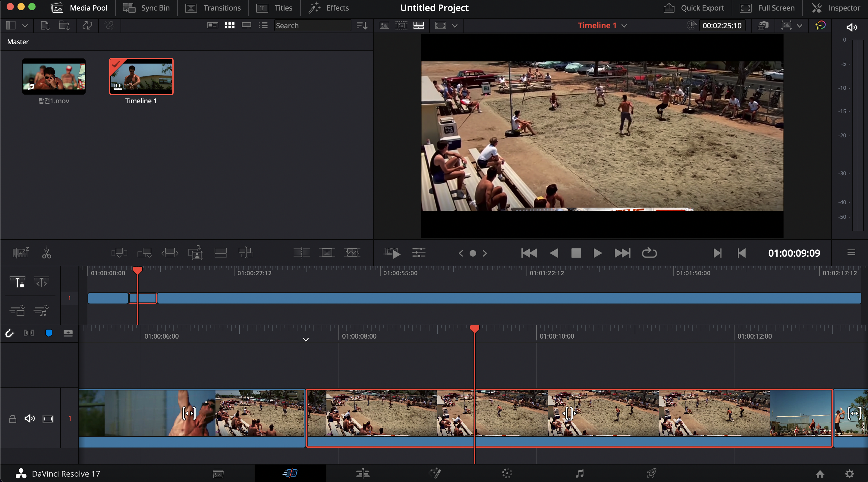Mute track 1 audio
Image resolution: width=868 pixels, height=482 pixels.
(x=30, y=419)
